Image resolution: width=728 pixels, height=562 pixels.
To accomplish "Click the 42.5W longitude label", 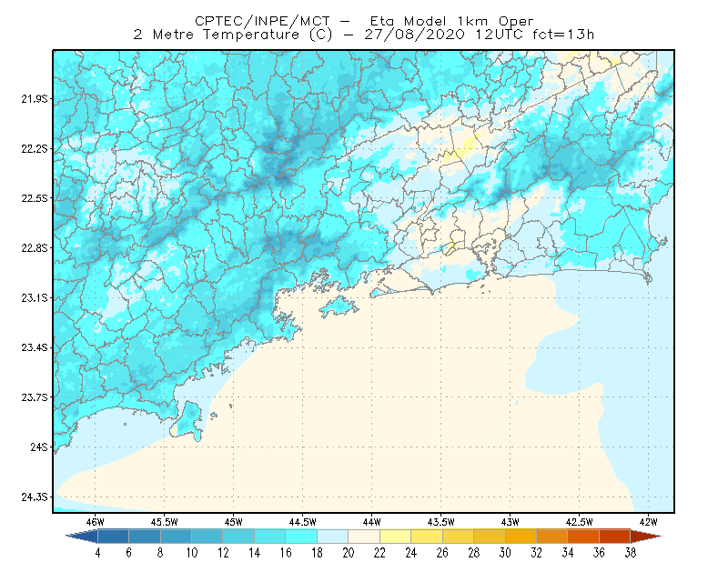I will pyautogui.click(x=579, y=522).
